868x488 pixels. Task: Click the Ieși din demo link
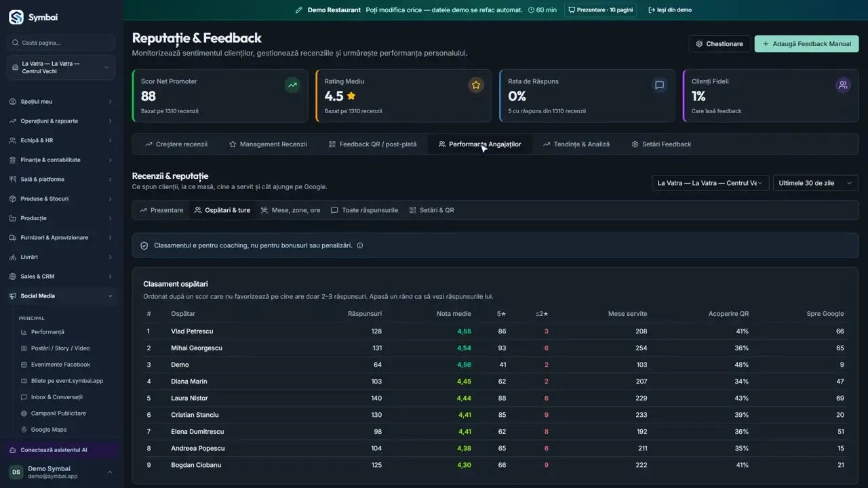point(670,10)
